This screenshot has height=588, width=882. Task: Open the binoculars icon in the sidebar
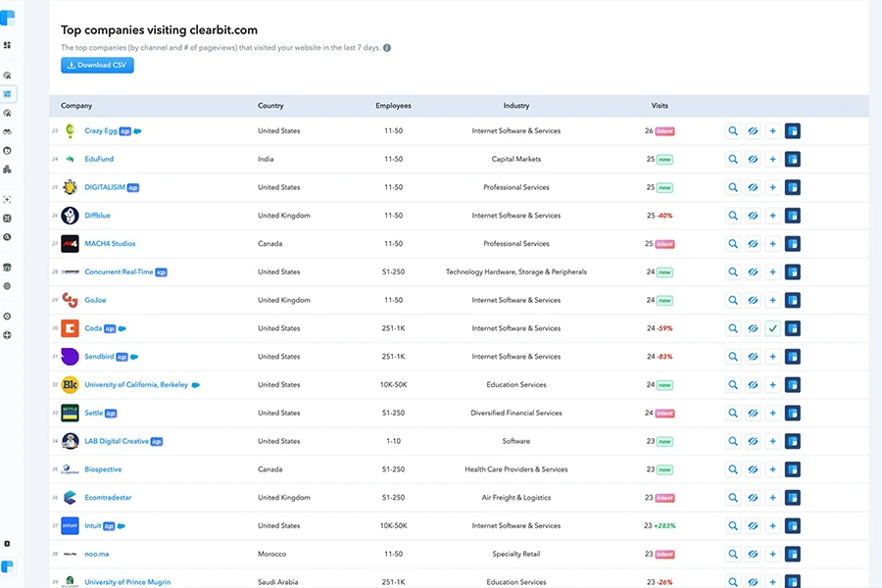7,131
